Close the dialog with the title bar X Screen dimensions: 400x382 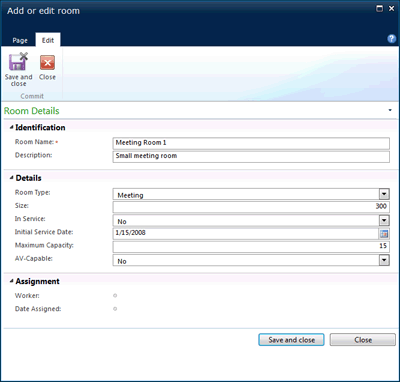point(391,9)
